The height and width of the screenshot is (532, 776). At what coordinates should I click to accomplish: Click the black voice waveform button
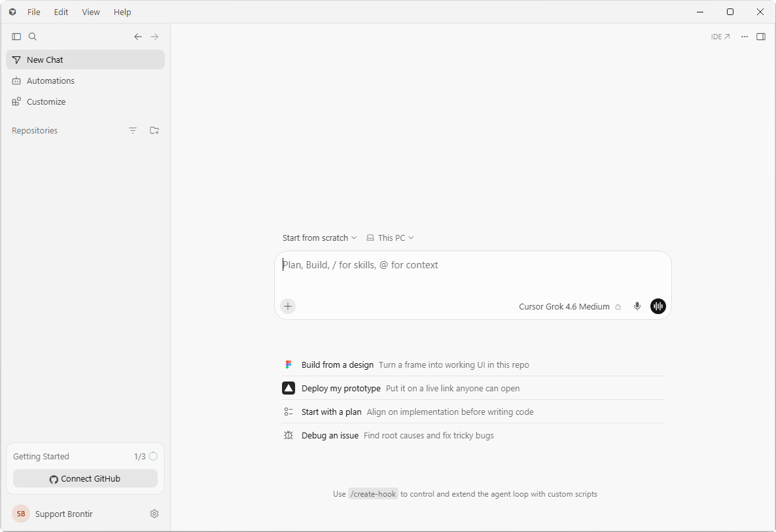(x=658, y=306)
